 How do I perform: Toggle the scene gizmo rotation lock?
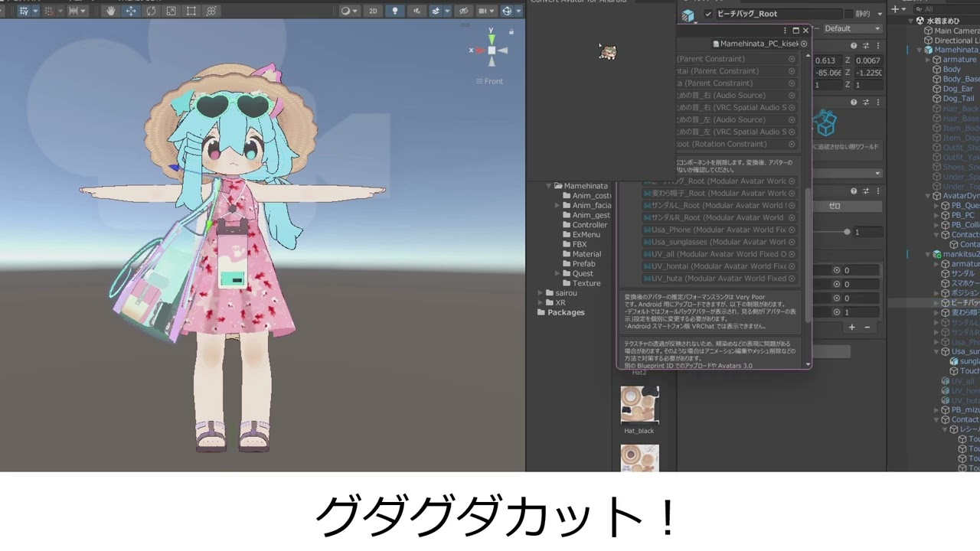click(x=512, y=32)
